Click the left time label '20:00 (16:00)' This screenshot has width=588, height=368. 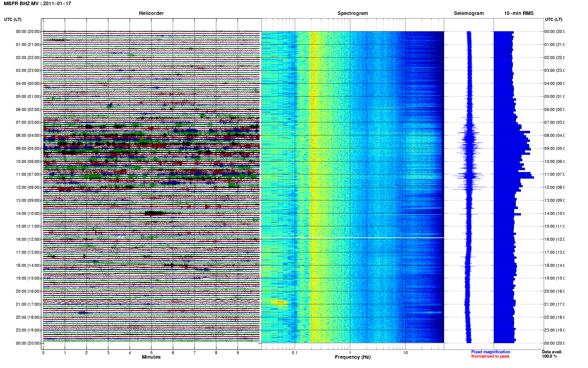coord(28,291)
